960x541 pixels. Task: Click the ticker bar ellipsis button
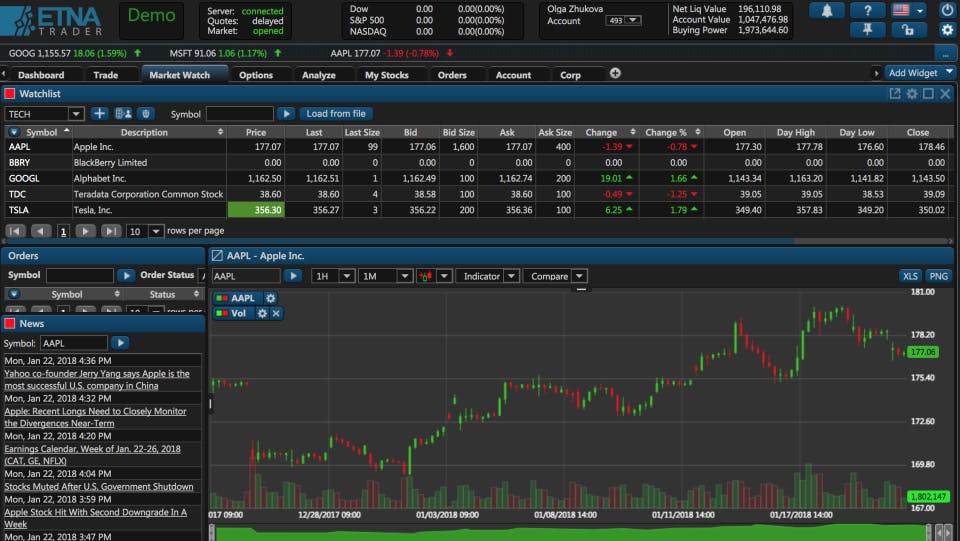[x=946, y=54]
